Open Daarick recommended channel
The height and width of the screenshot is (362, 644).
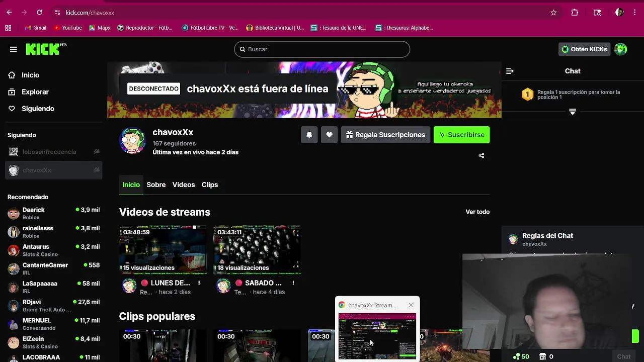(53, 213)
